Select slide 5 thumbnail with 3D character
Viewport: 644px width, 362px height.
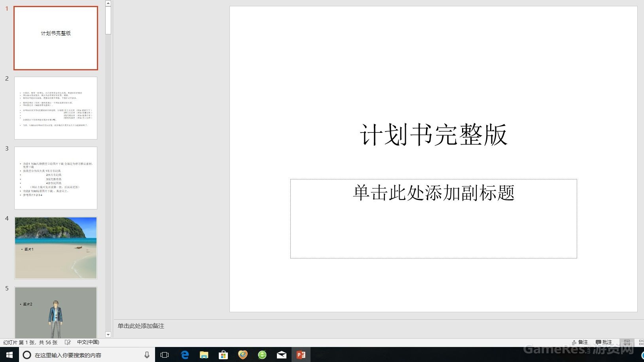[56, 313]
